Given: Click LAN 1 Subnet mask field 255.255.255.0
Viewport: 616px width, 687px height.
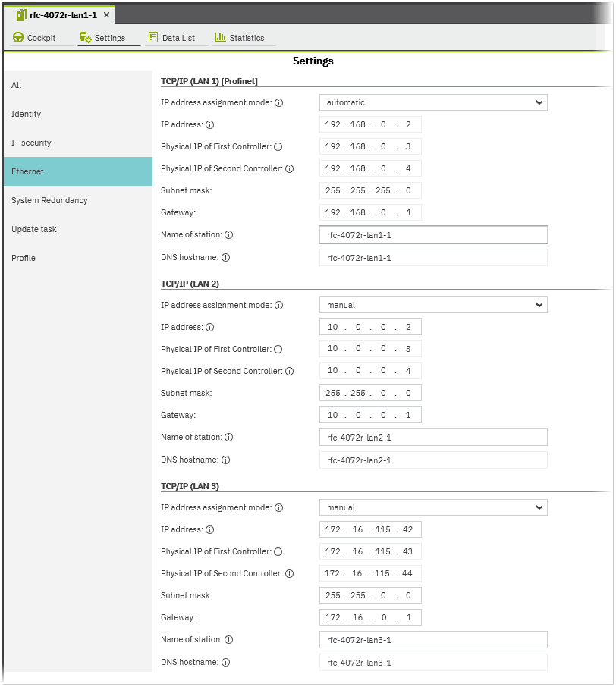Looking at the screenshot, I should click(370, 190).
